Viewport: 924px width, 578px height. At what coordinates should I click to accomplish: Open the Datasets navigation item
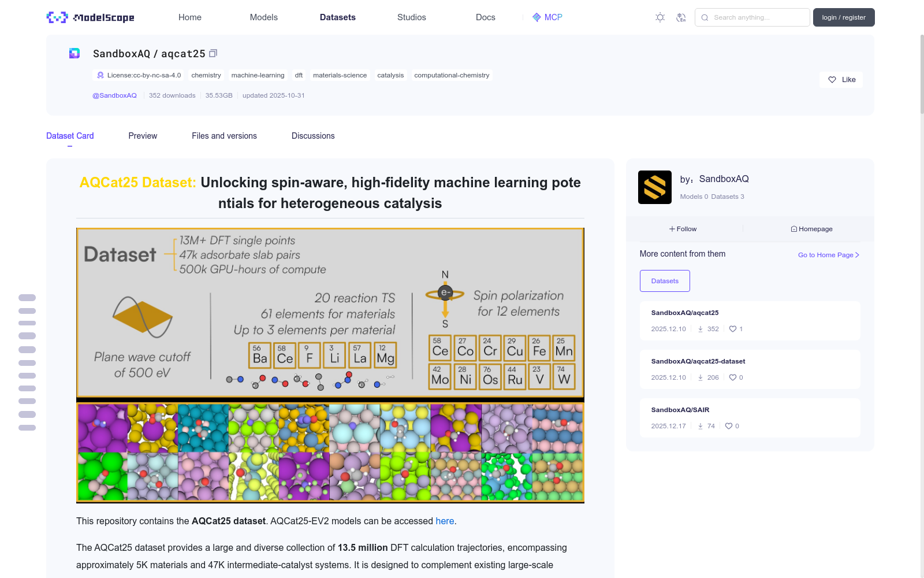(338, 17)
